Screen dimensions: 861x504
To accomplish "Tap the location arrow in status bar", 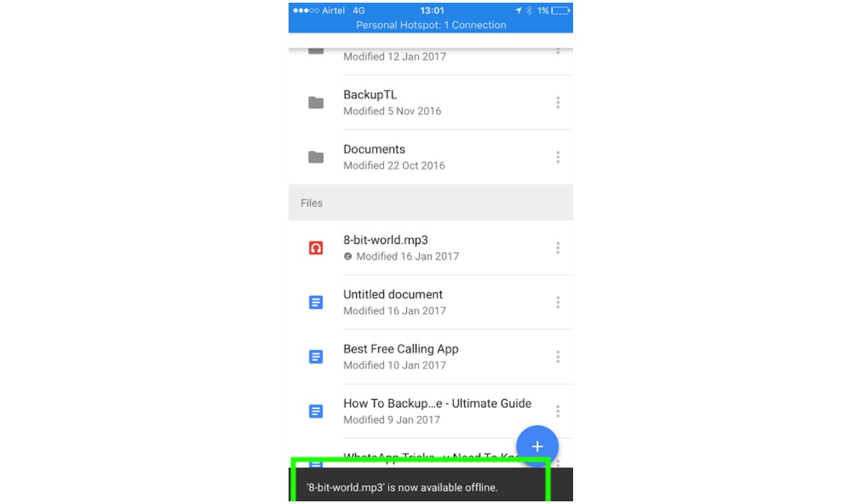I will coord(519,11).
